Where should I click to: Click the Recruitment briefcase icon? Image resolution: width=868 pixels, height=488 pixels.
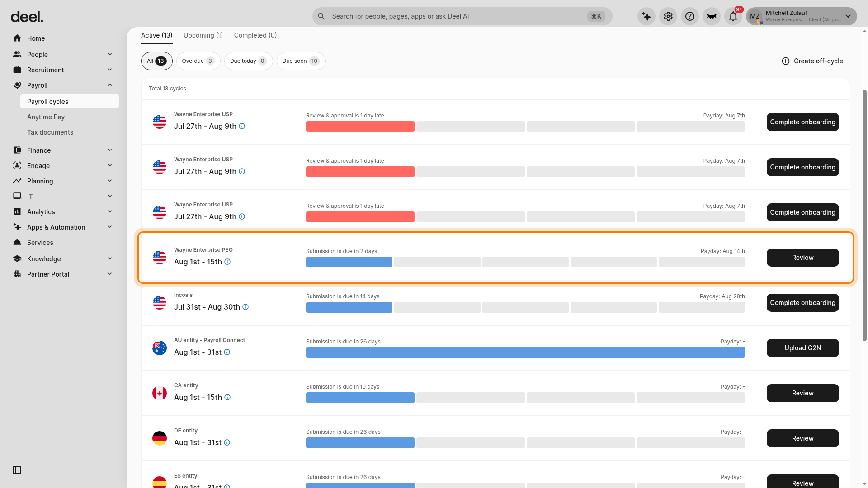17,70
